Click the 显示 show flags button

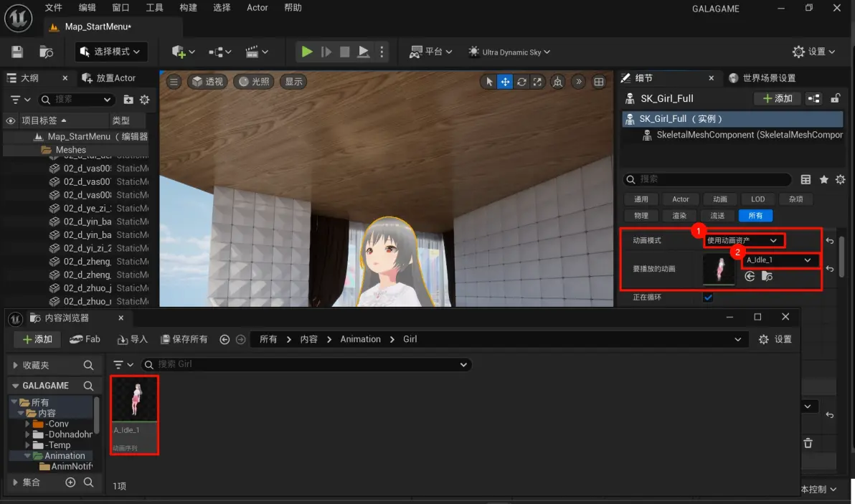point(293,82)
